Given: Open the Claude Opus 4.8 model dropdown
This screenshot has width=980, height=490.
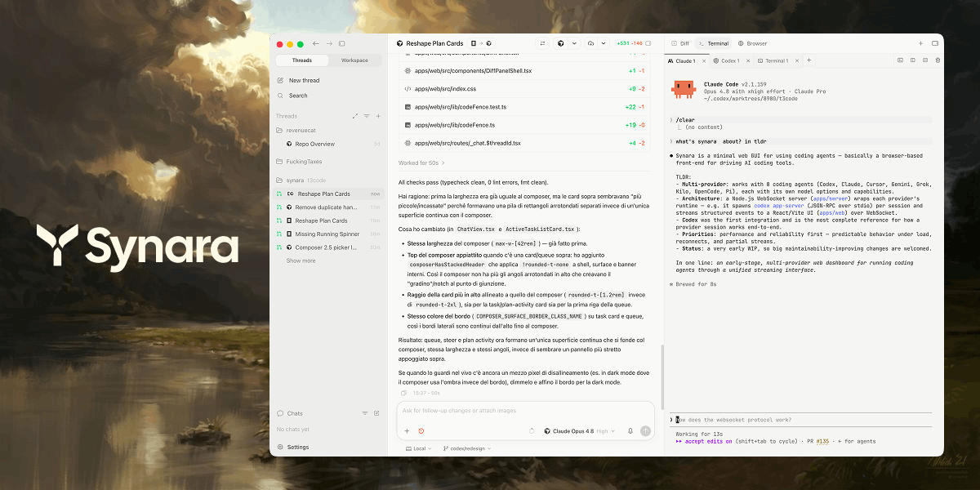Looking at the screenshot, I should pyautogui.click(x=579, y=430).
